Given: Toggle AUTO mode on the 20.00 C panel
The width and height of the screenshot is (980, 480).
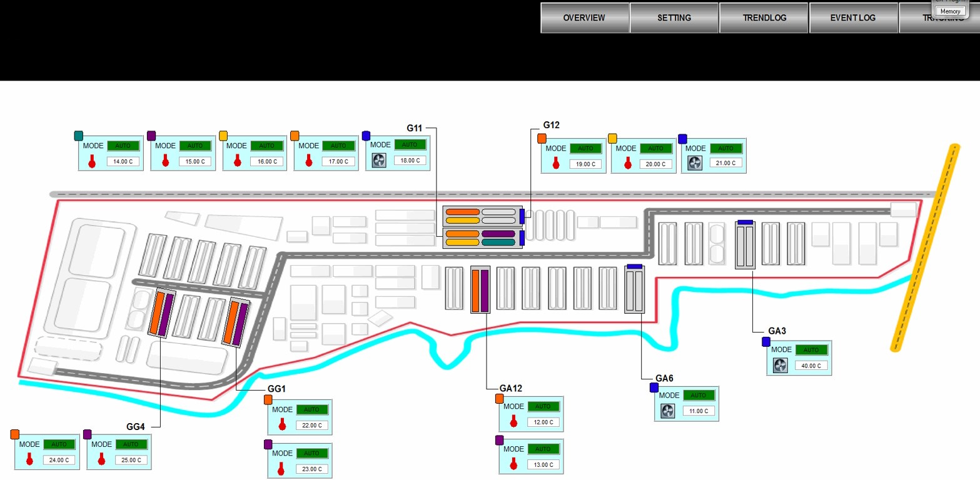Looking at the screenshot, I should click(655, 148).
